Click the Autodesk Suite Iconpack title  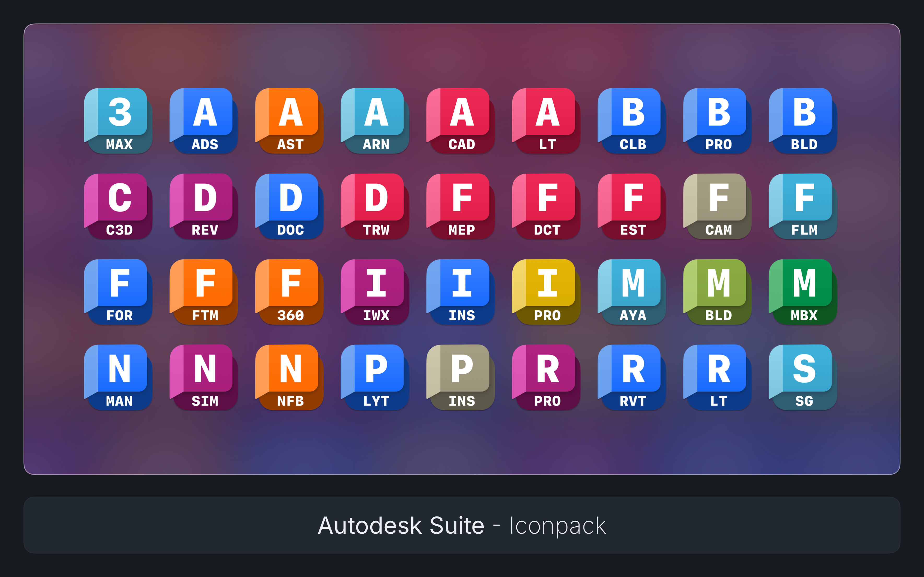tap(462, 526)
